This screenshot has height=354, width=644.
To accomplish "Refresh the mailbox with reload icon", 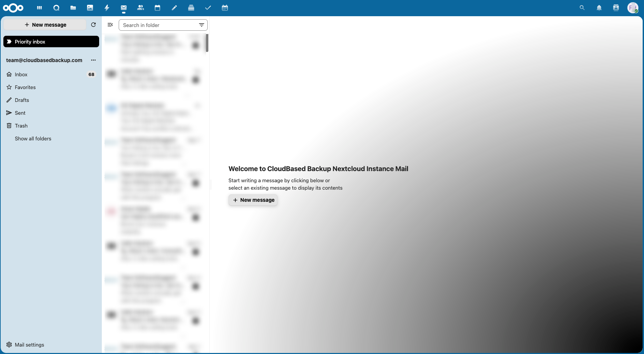I will pos(93,25).
